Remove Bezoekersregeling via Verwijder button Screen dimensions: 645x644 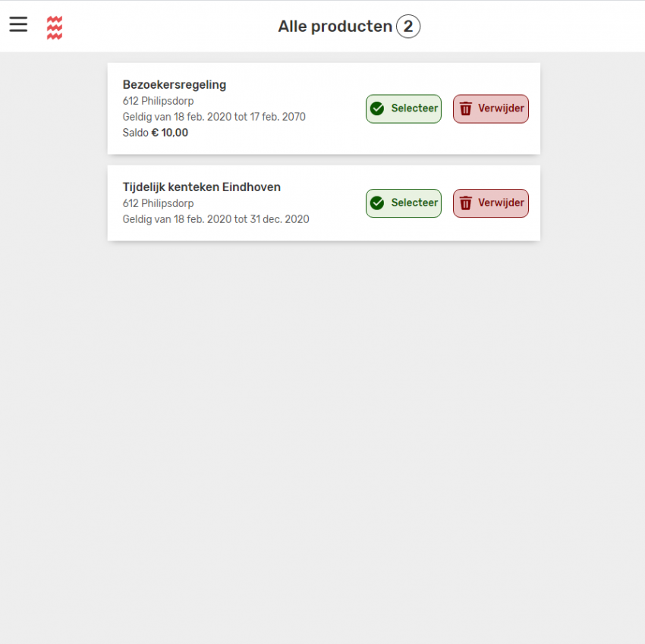(491, 109)
